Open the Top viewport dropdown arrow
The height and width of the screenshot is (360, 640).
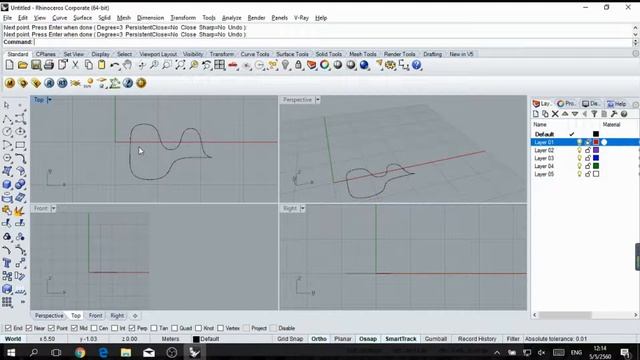click(49, 100)
